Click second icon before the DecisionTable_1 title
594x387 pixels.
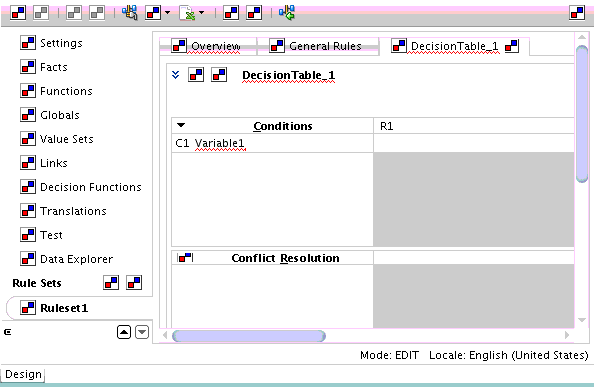(219, 75)
